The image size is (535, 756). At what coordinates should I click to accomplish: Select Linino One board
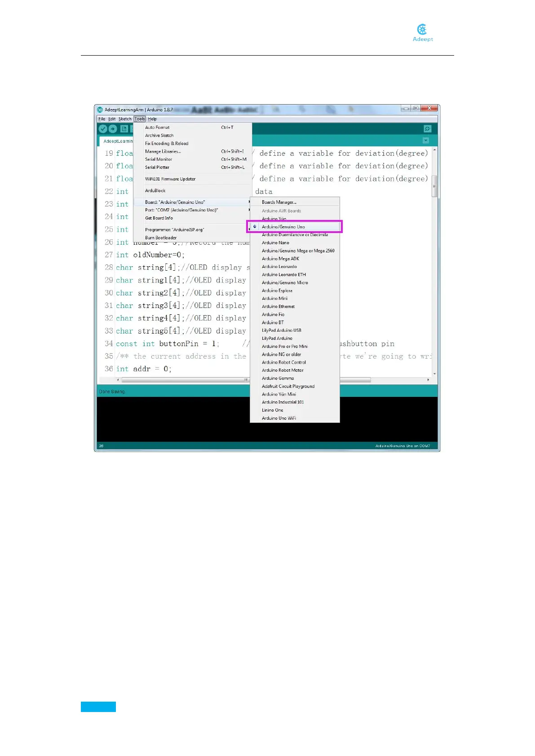click(x=295, y=410)
